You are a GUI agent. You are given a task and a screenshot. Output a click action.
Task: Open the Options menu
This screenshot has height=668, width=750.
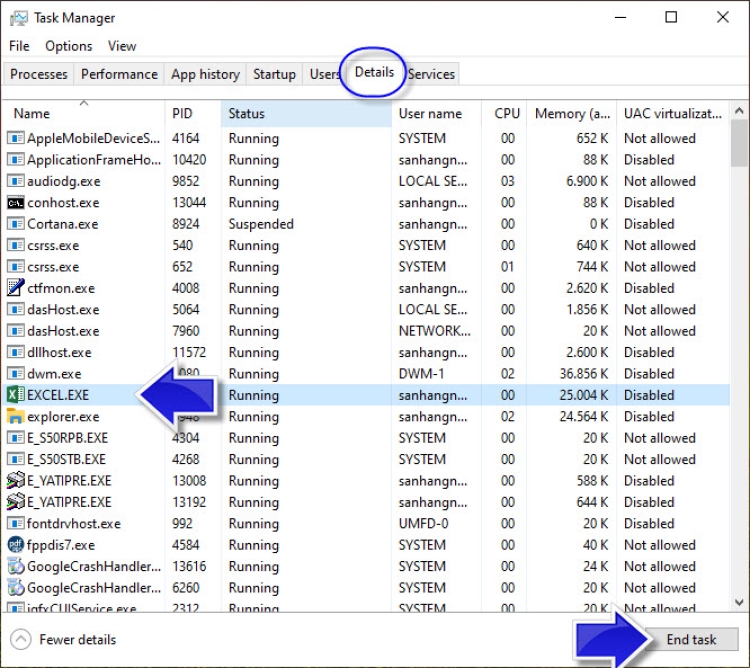(68, 46)
